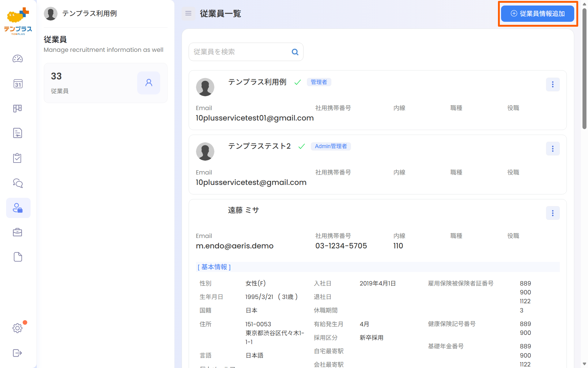The height and width of the screenshot is (368, 588).
Task: Focus the 従業員を検索 search field
Action: tap(246, 52)
